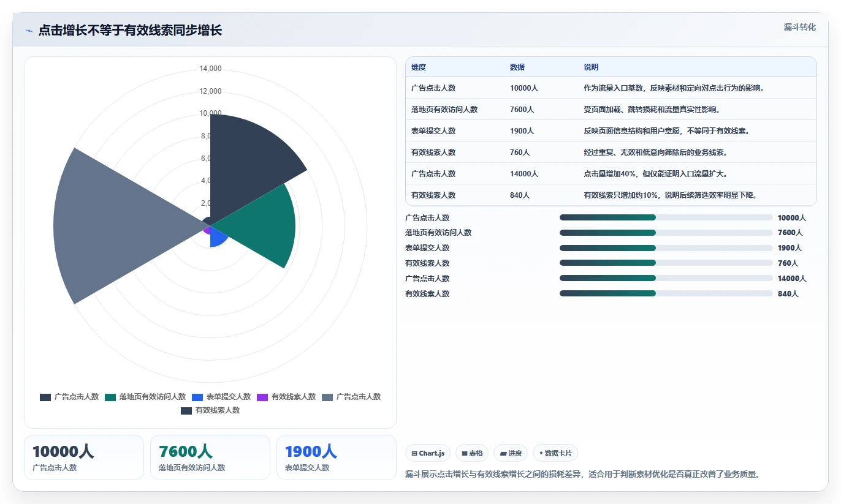Click the small blue segment in the polar chart

[x=218, y=238]
